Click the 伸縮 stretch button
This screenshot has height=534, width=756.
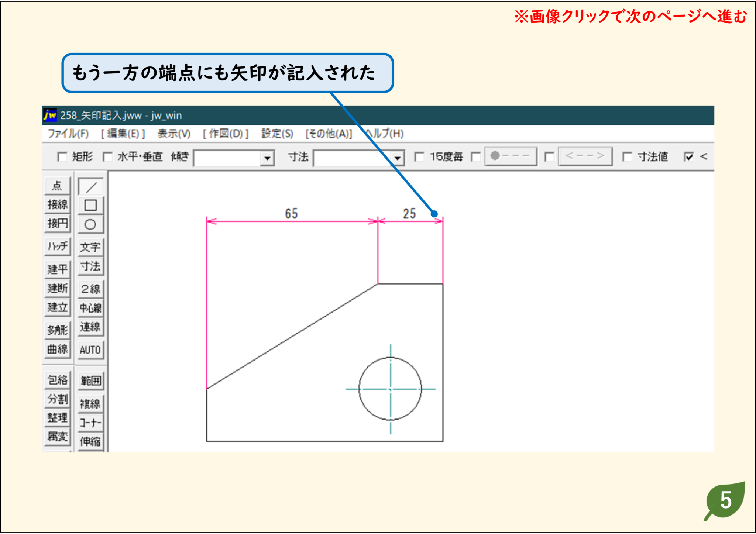coord(90,442)
